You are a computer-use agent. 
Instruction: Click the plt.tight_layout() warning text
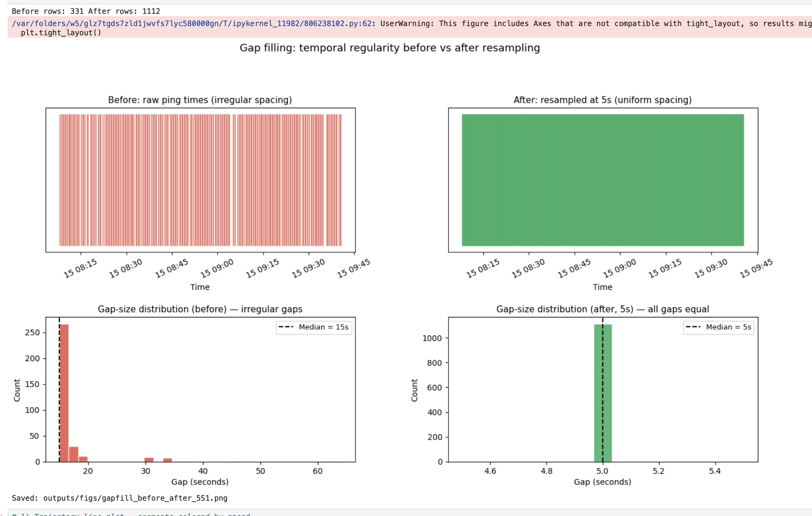[x=61, y=33]
